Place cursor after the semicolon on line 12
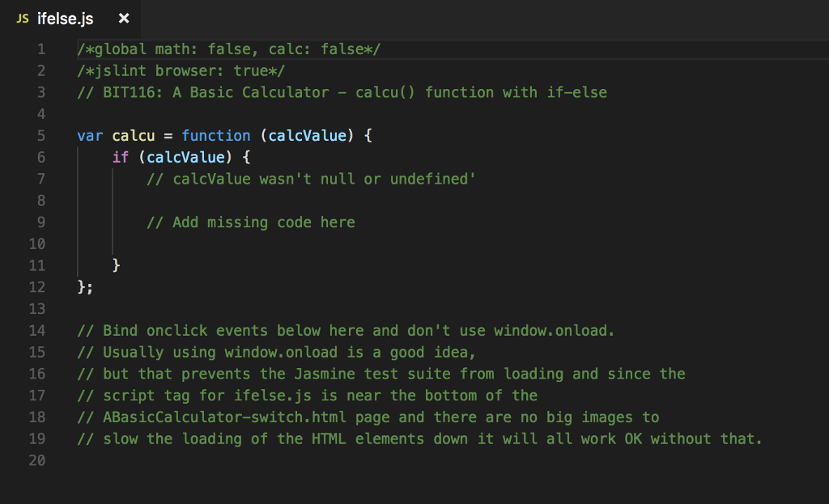This screenshot has height=504, width=829. click(x=94, y=286)
